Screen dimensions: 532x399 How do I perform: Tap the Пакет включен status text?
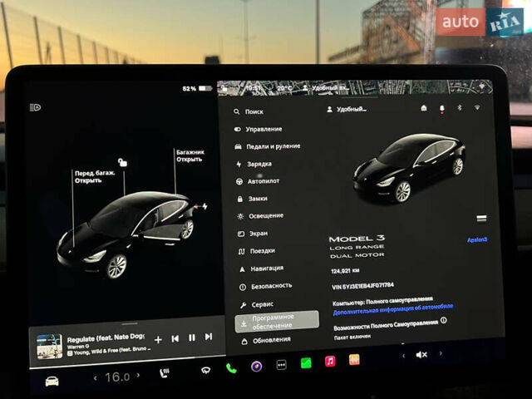[x=352, y=337]
